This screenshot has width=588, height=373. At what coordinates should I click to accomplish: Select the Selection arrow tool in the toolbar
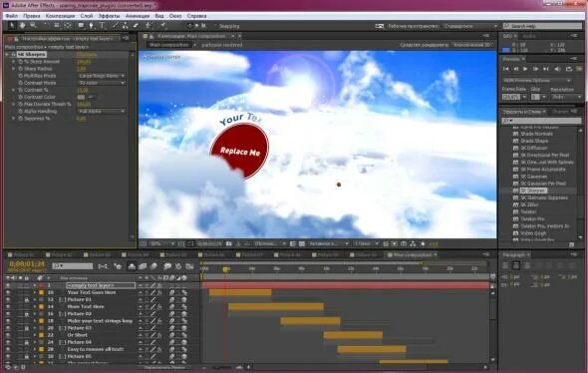[12, 25]
